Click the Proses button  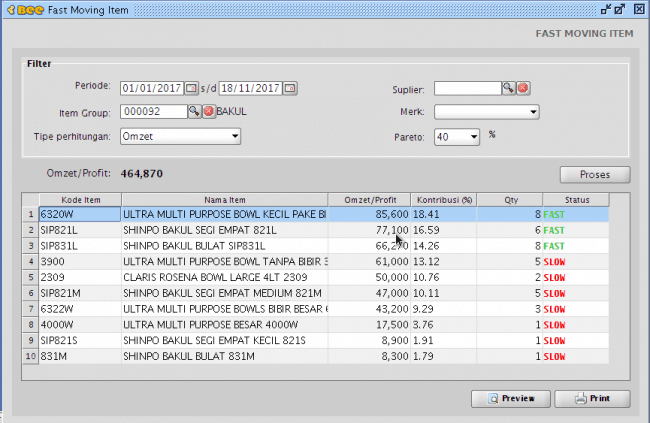[x=595, y=175]
